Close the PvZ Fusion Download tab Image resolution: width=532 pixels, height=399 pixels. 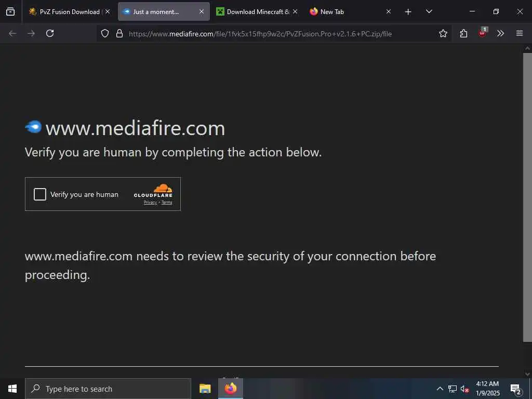click(108, 11)
